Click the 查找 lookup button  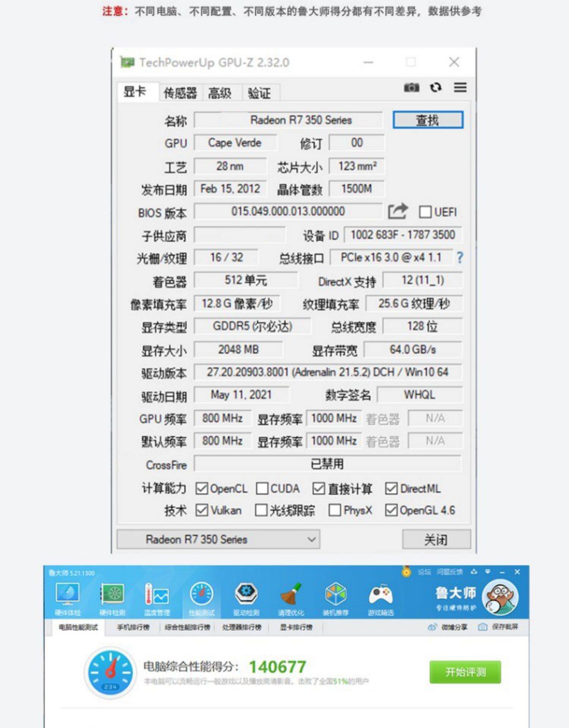pyautogui.click(x=428, y=120)
